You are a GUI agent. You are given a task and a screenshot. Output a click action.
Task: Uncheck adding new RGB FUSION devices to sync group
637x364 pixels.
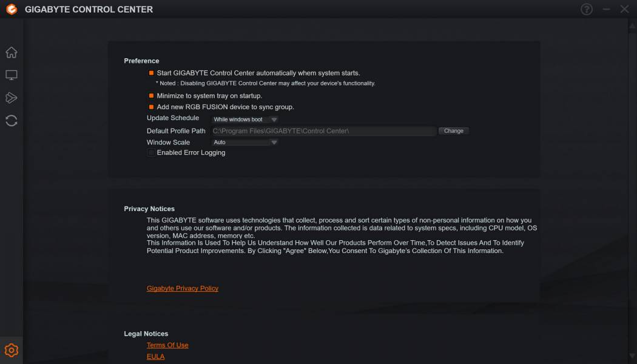tap(150, 107)
